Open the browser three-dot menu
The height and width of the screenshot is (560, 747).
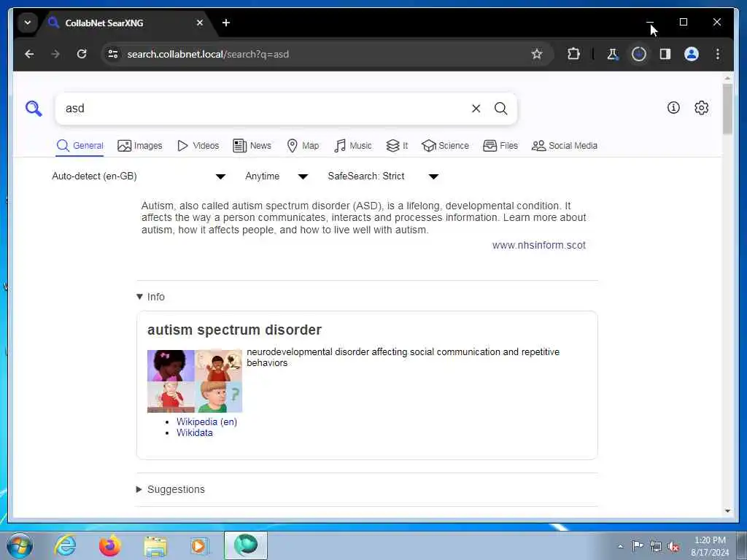pyautogui.click(x=718, y=54)
